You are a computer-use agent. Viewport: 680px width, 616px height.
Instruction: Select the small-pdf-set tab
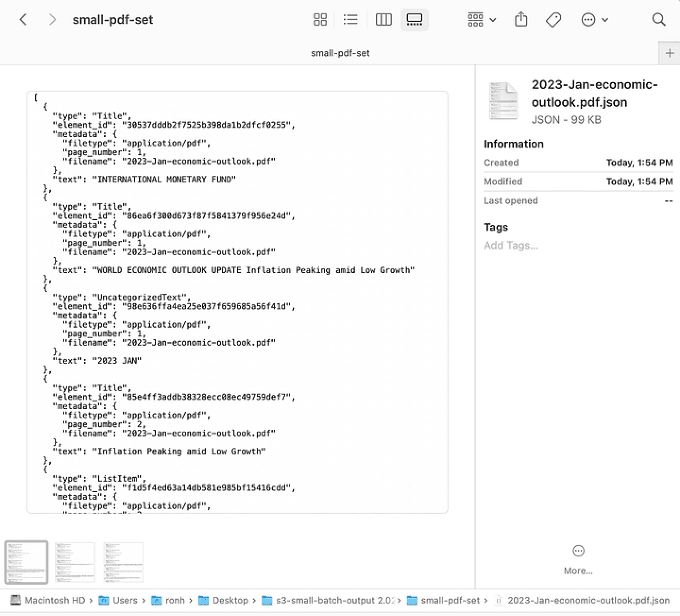[340, 53]
